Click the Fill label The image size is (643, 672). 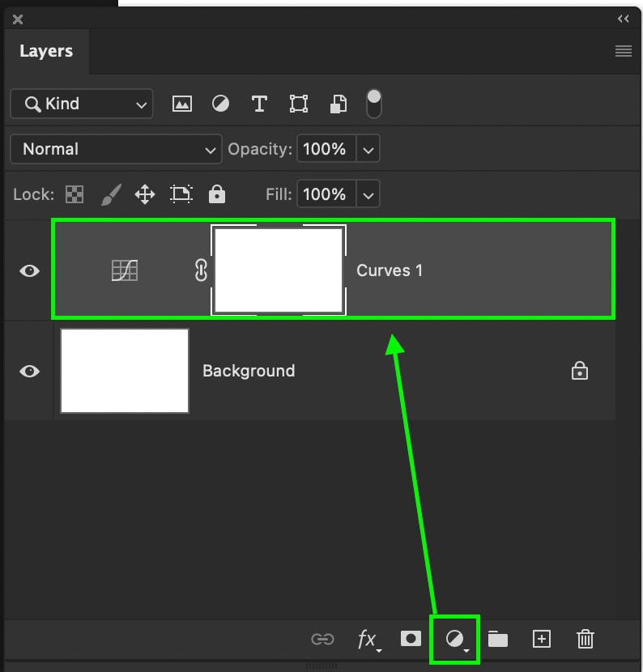[x=279, y=194]
